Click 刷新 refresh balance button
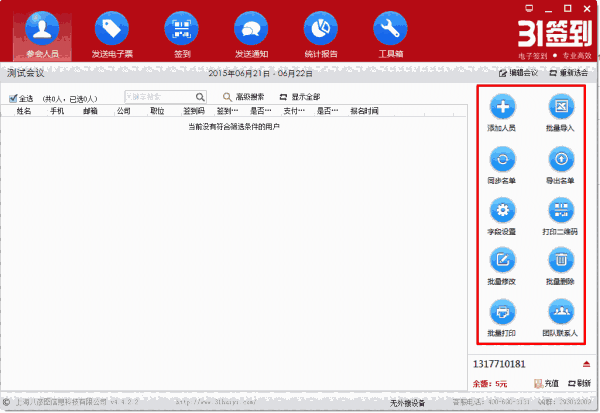 [579, 383]
